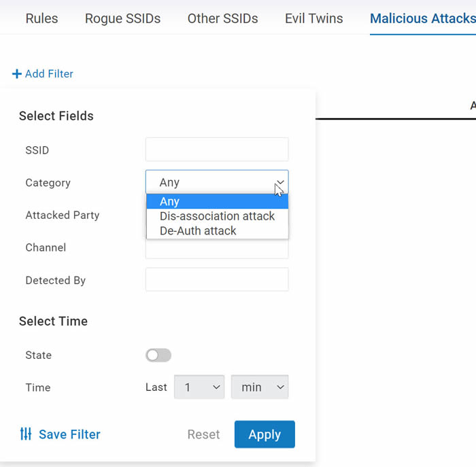Select the Malicious Attacks tab
The height and width of the screenshot is (467, 476).
pos(422,18)
